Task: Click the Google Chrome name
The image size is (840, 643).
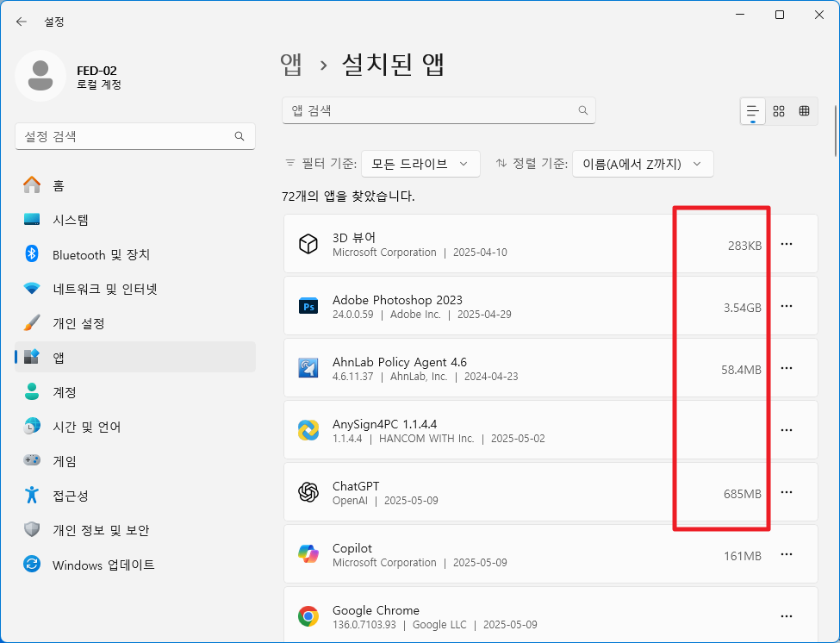Action: click(x=376, y=609)
